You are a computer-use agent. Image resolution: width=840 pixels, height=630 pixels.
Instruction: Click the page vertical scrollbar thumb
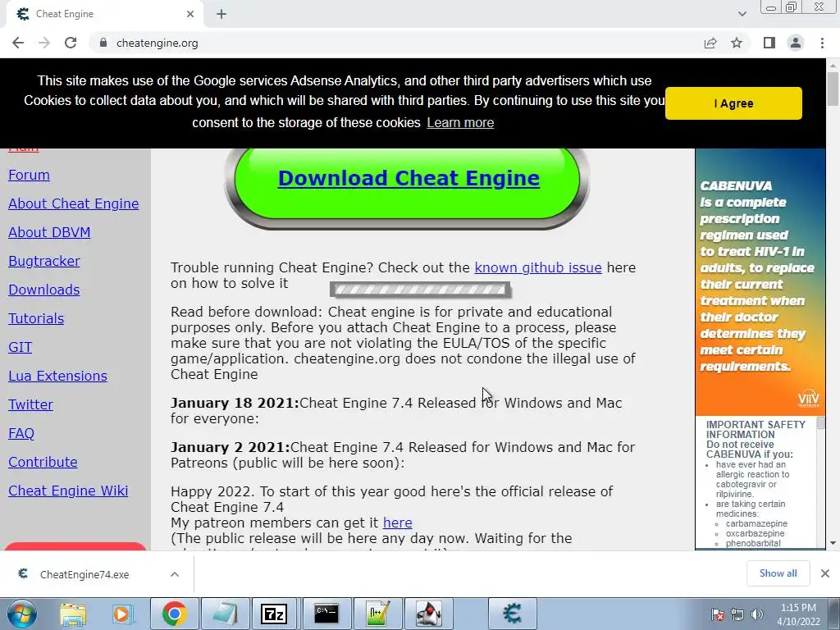point(833,89)
